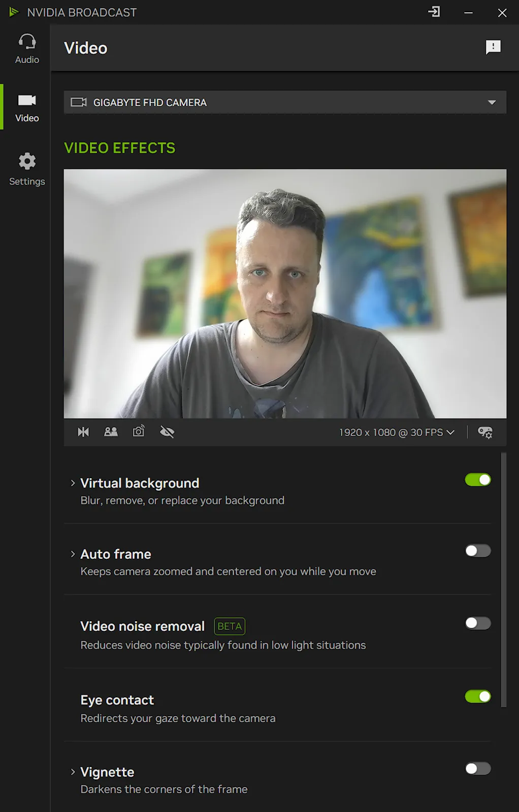The height and width of the screenshot is (812, 519).
Task: Select the Video tab in sidebar
Action: pyautogui.click(x=27, y=108)
